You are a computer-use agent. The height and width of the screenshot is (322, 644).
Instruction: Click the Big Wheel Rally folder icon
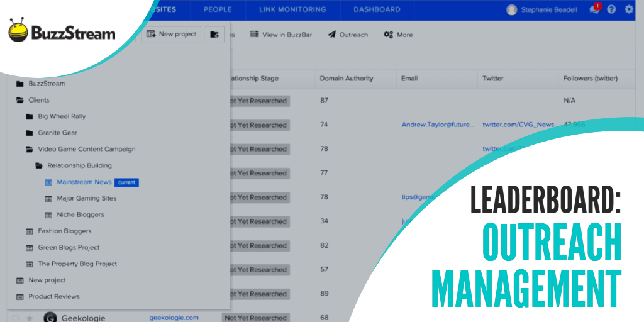[29, 116]
